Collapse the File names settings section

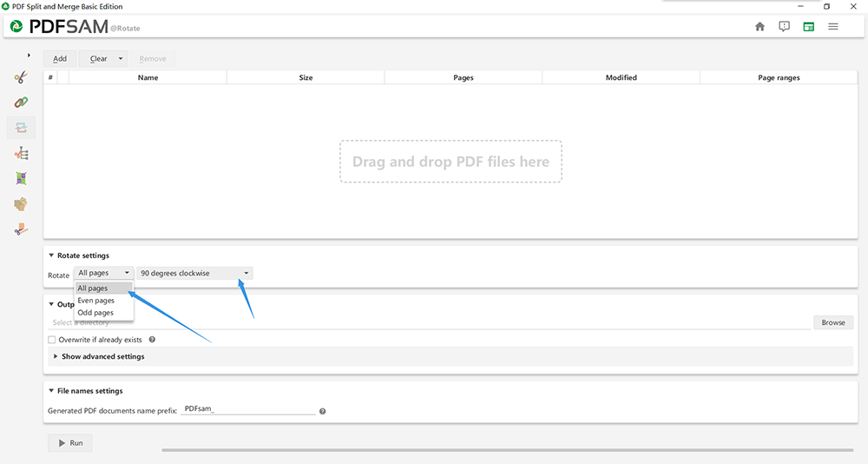[51, 391]
